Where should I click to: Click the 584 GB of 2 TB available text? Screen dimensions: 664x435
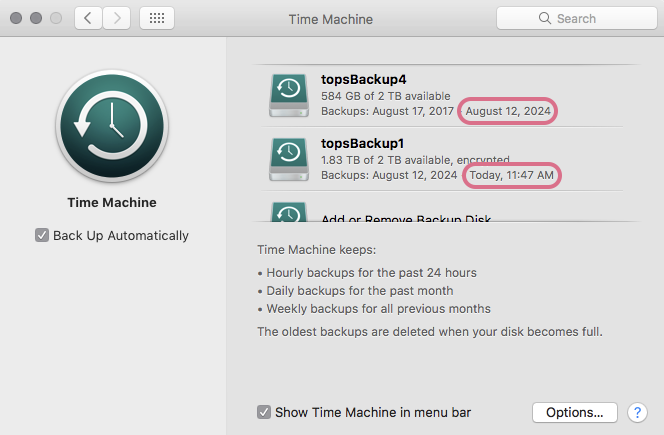[386, 96]
